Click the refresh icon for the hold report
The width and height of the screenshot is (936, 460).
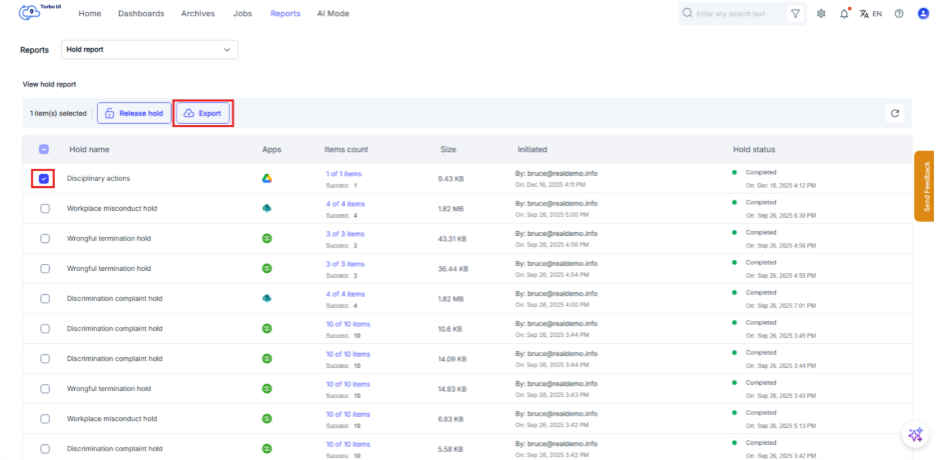click(x=895, y=114)
